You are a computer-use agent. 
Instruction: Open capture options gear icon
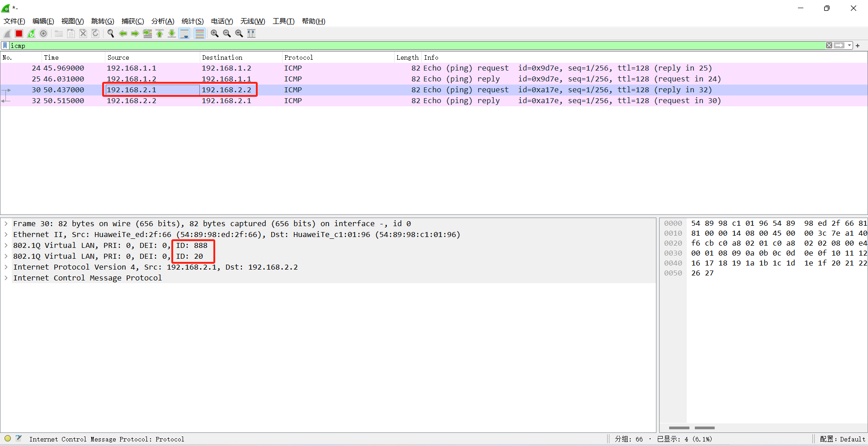(x=43, y=33)
